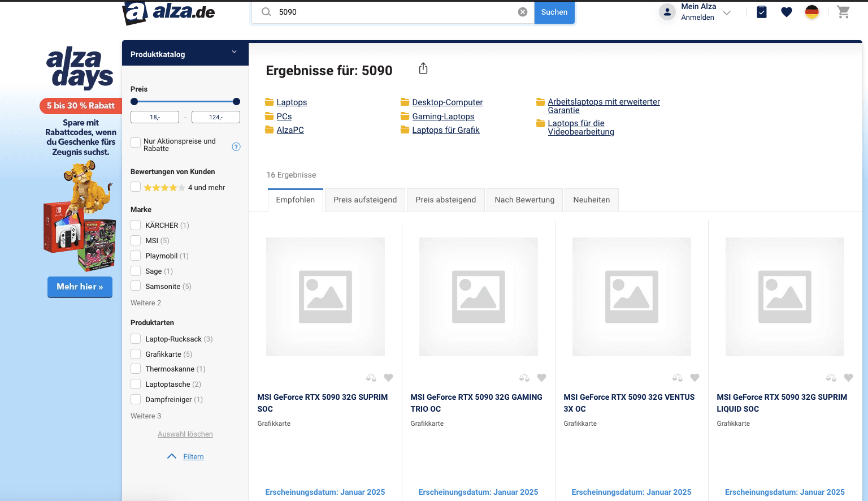868x501 pixels.
Task: Compare the GAMING TRIO OC card
Action: [x=524, y=378]
